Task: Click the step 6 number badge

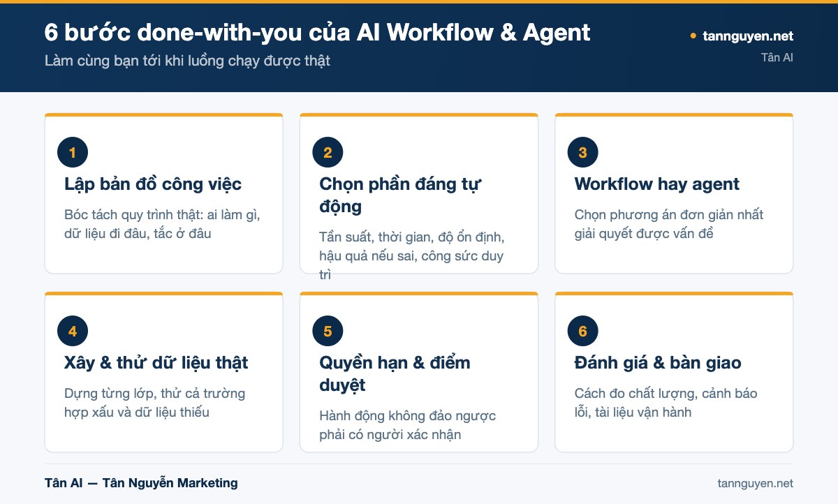Action: point(583,332)
